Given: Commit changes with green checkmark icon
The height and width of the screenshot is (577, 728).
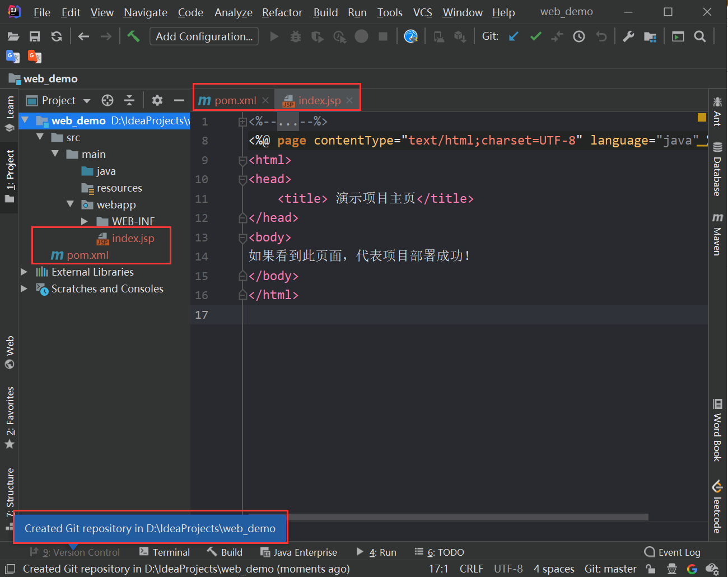Looking at the screenshot, I should [x=535, y=36].
